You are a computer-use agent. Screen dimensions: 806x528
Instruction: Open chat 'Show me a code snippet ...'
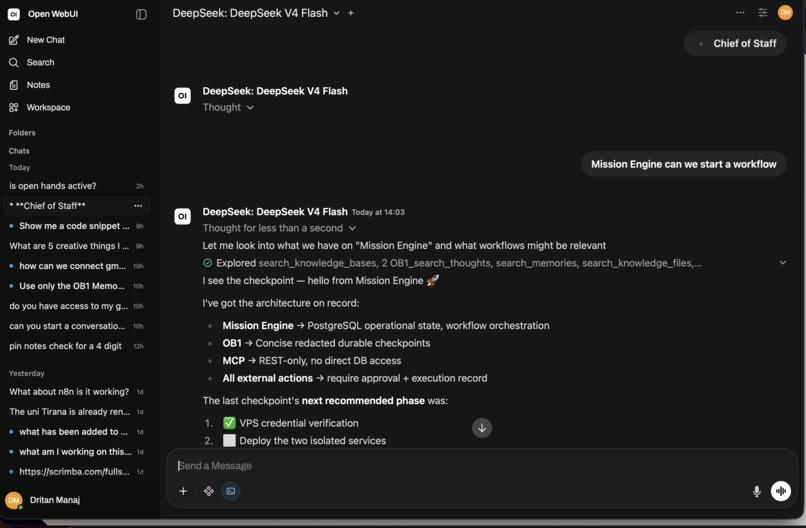(76, 226)
